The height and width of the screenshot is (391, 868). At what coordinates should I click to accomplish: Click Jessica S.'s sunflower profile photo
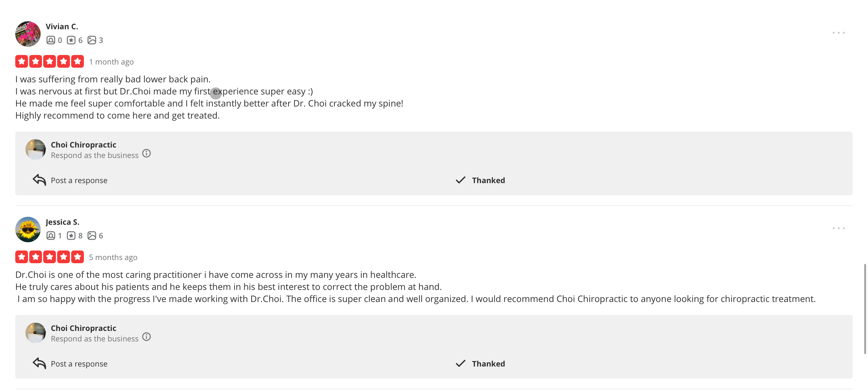[x=28, y=229]
